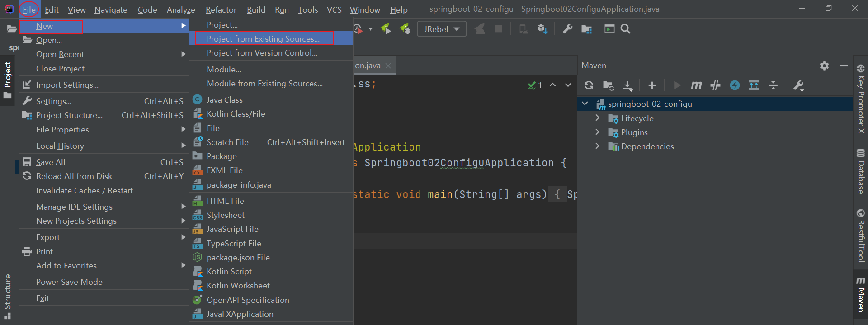Choose Project from Existing Sources...

[x=271, y=39]
